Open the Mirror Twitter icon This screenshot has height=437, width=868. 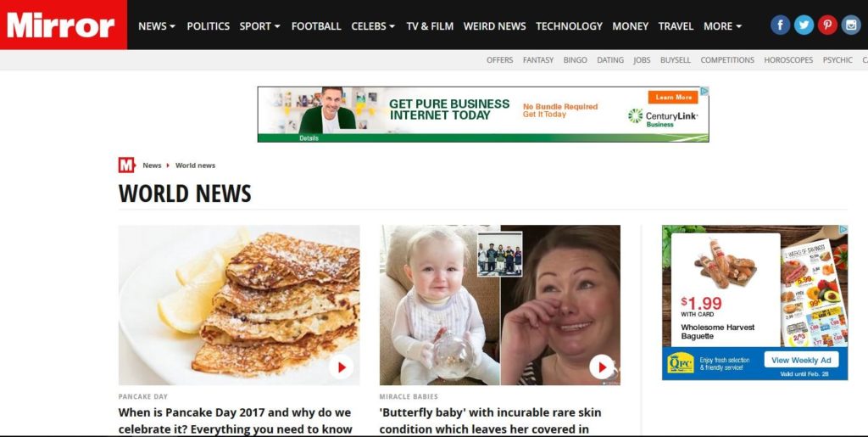click(x=804, y=25)
